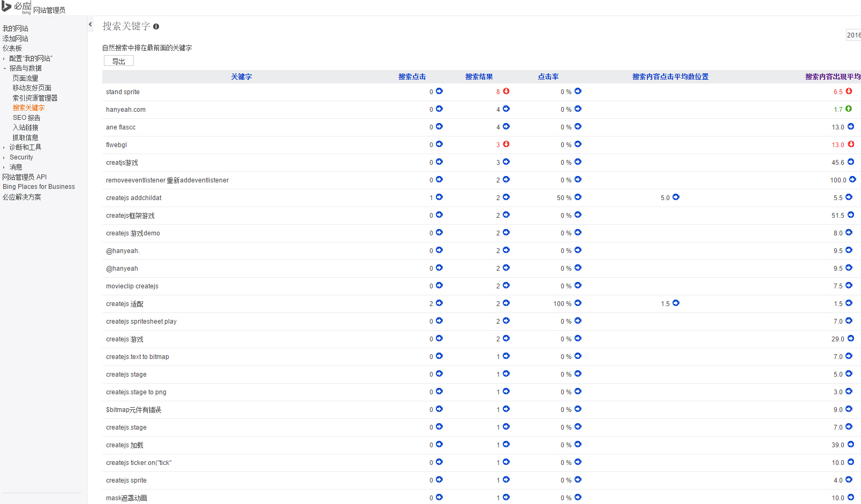Viewport: 861px width, 504px height.
Task: Open the 仪表板 dashboard page
Action: (x=12, y=48)
